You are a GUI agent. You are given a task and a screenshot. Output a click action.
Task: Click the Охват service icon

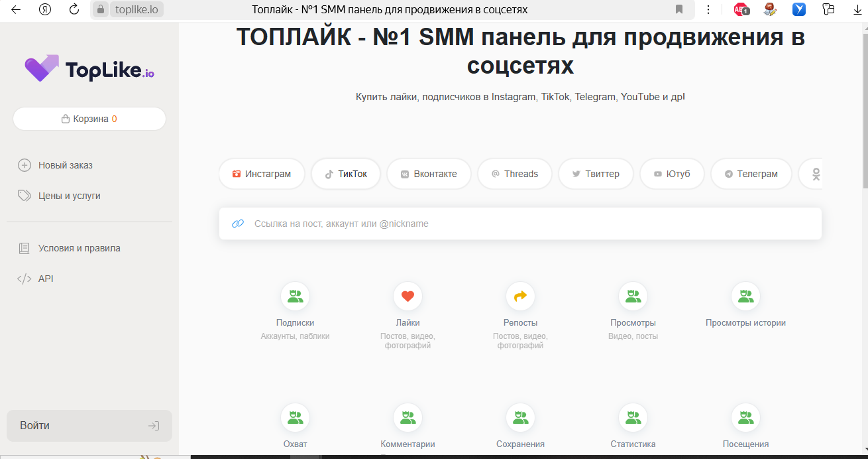pyautogui.click(x=295, y=418)
